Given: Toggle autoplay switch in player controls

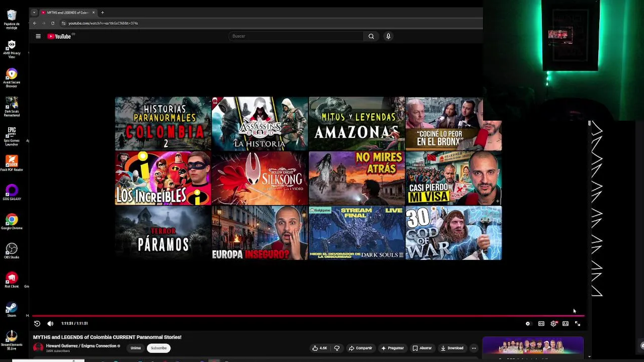Looking at the screenshot, I should coord(527,324).
